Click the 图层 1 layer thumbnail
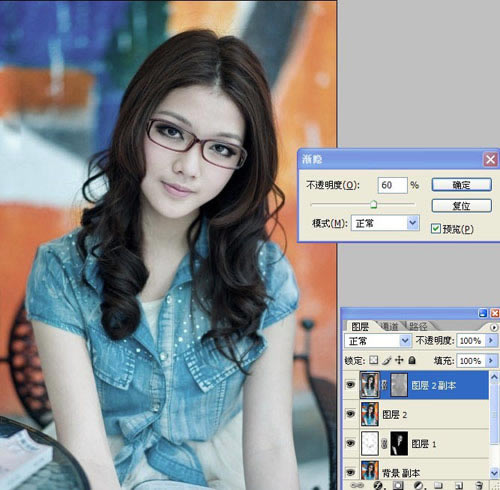 click(370, 443)
